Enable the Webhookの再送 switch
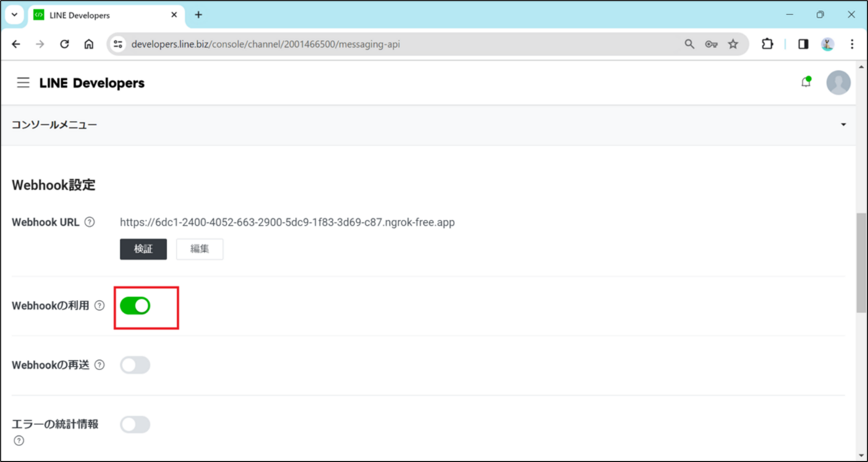Viewport: 868px width, 462px height. click(135, 365)
